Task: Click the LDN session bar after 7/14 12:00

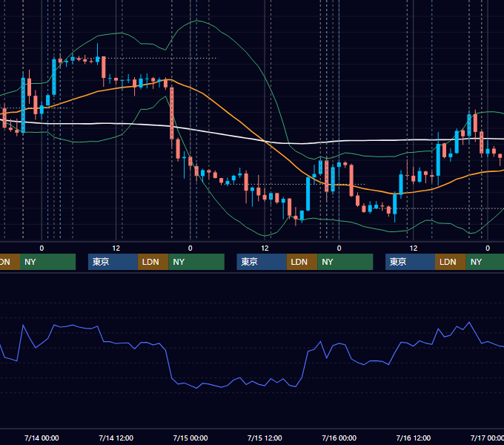Action: point(153,262)
